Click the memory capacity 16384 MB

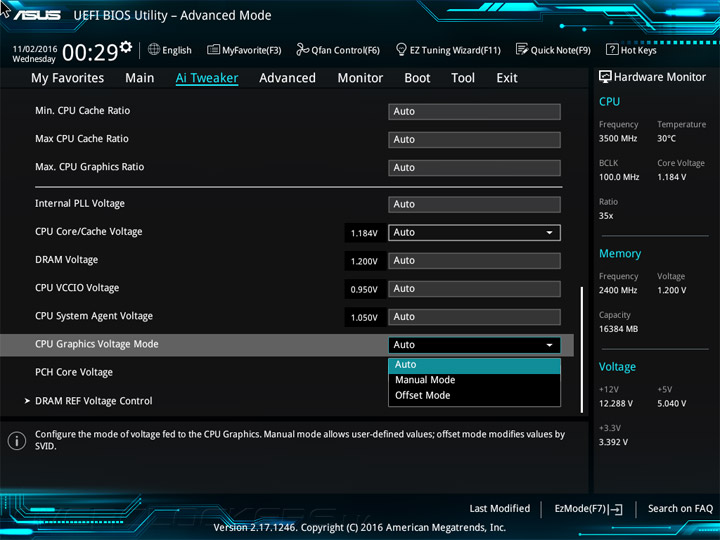(x=619, y=329)
